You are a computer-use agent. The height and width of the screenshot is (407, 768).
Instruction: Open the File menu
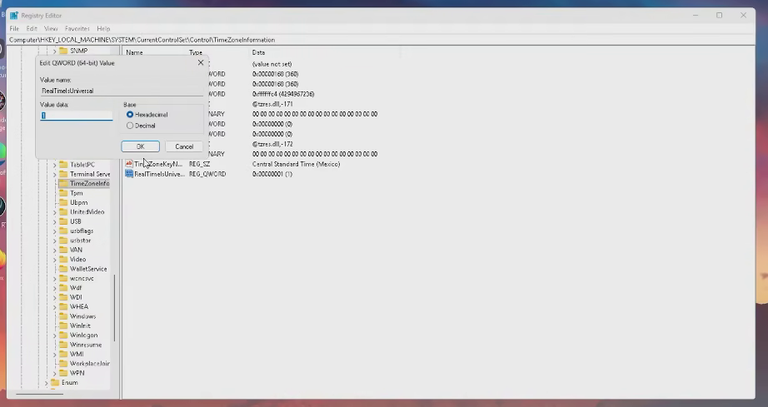(x=14, y=29)
